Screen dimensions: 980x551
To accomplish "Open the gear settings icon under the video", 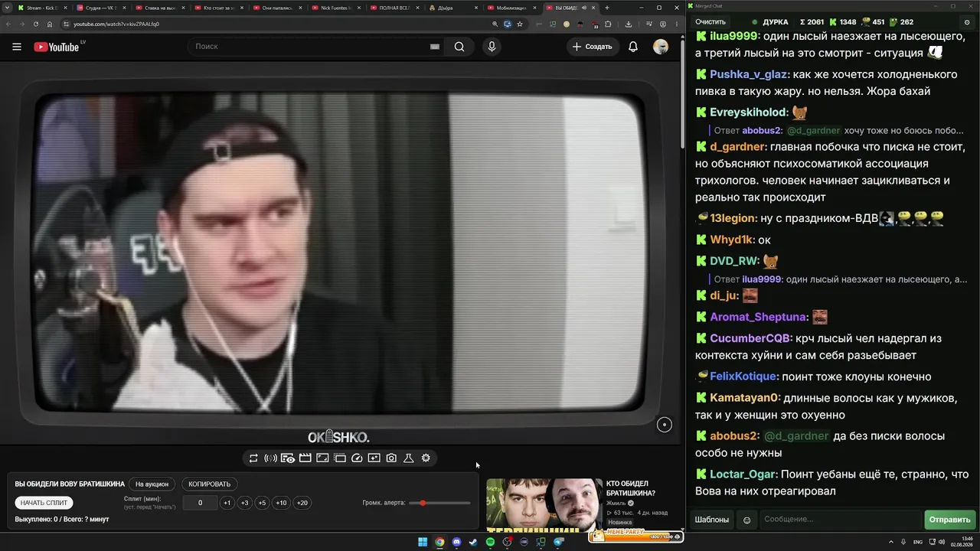I will click(x=426, y=458).
